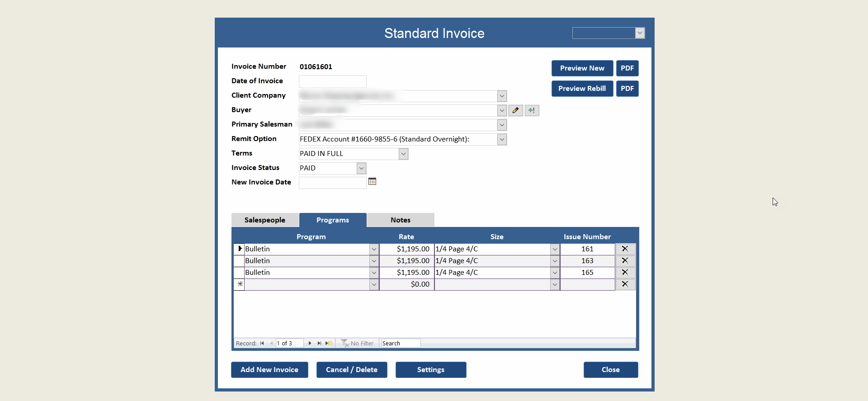
Task: Delete the Bulletin row for issue 161
Action: tap(625, 249)
